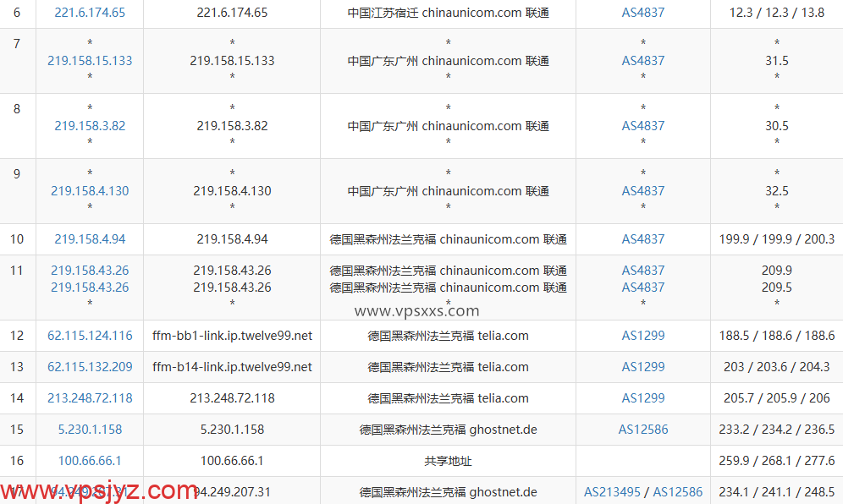
Task: Click the black 100.66.66.1 hostname text
Action: (232, 461)
